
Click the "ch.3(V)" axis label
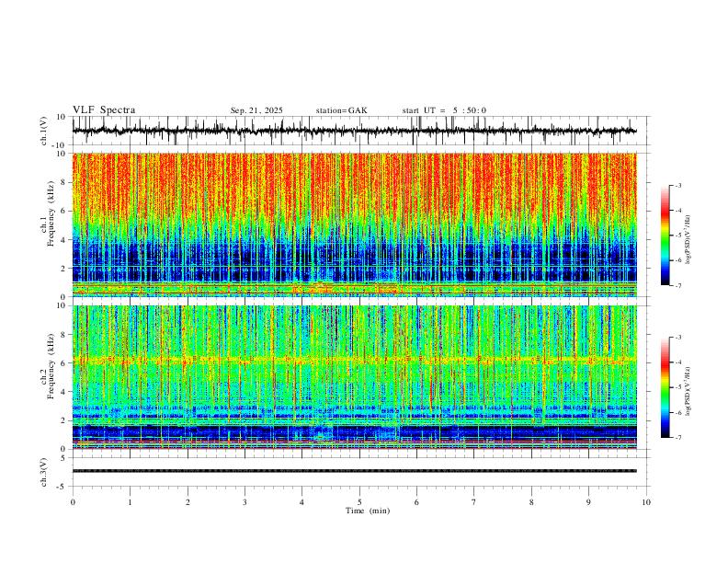pyautogui.click(x=44, y=472)
